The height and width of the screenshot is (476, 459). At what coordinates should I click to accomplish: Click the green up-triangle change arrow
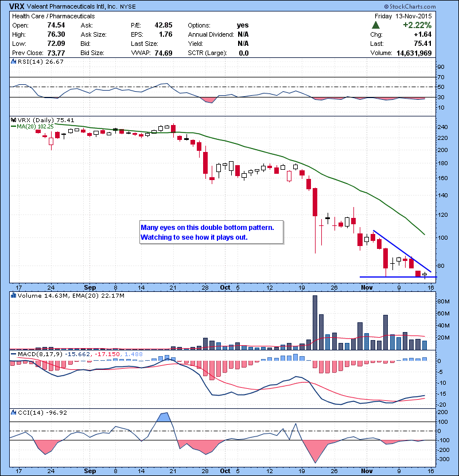[376, 25]
